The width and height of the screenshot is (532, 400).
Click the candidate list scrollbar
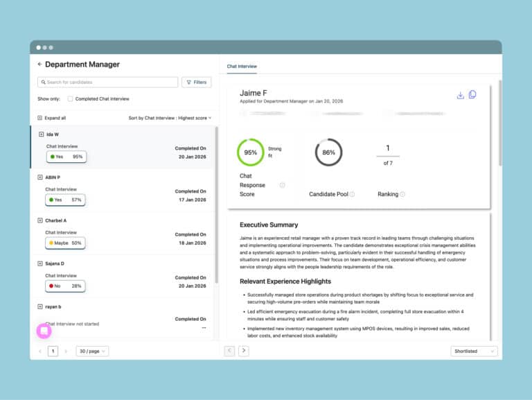tap(216, 205)
